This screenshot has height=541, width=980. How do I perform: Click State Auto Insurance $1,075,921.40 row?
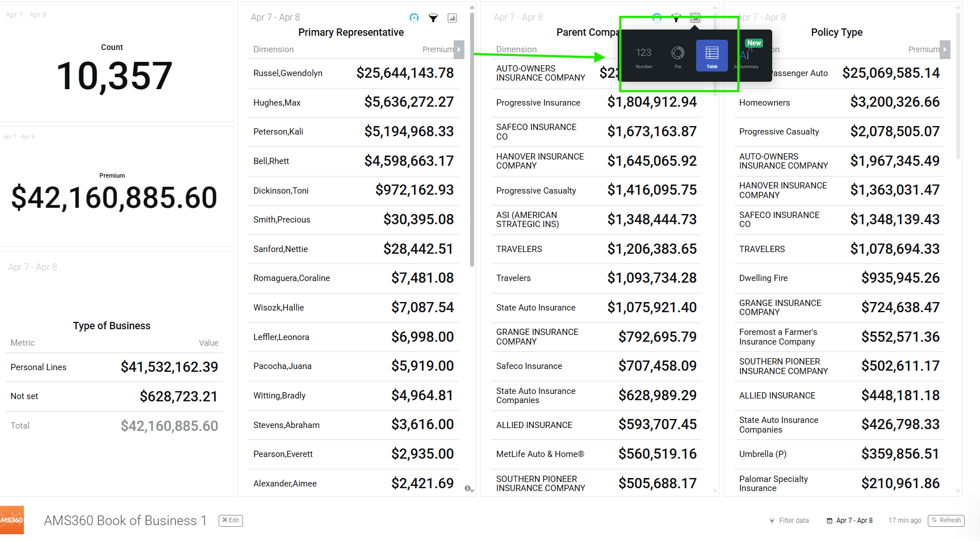tap(596, 308)
